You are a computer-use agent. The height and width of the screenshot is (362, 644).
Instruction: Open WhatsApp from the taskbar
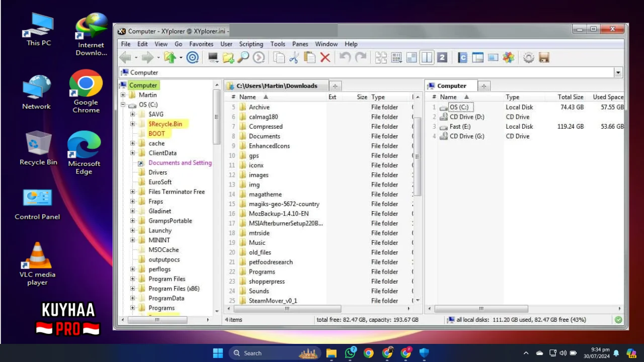[x=350, y=353]
